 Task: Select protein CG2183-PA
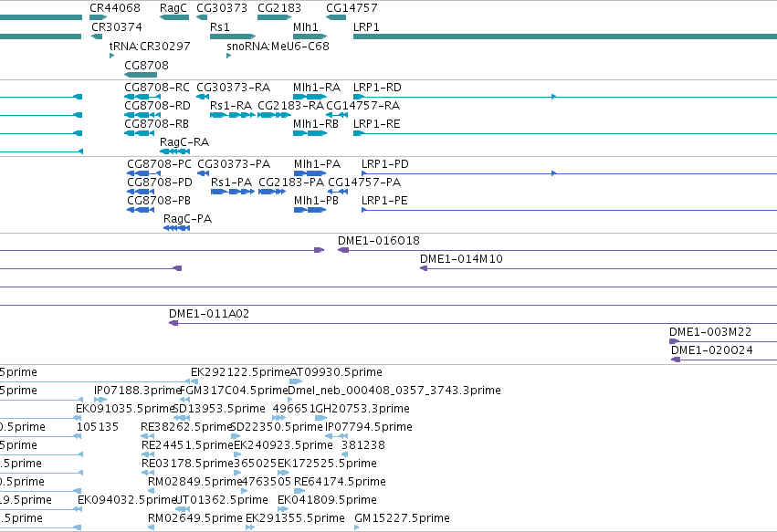pyautogui.click(x=291, y=183)
